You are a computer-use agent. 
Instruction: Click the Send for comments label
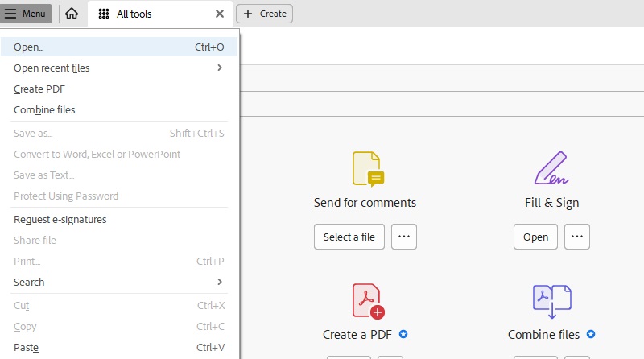click(365, 203)
